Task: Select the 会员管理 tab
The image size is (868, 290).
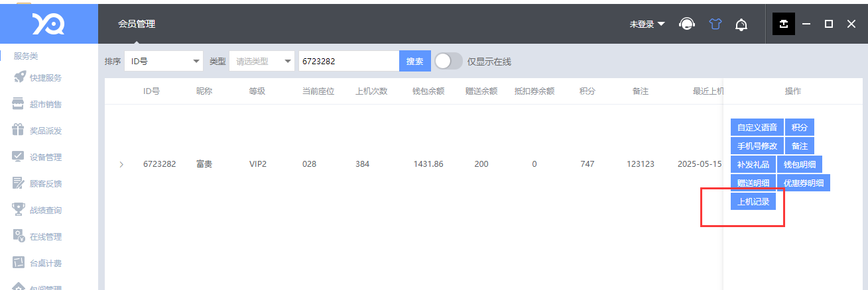Action: click(x=137, y=24)
